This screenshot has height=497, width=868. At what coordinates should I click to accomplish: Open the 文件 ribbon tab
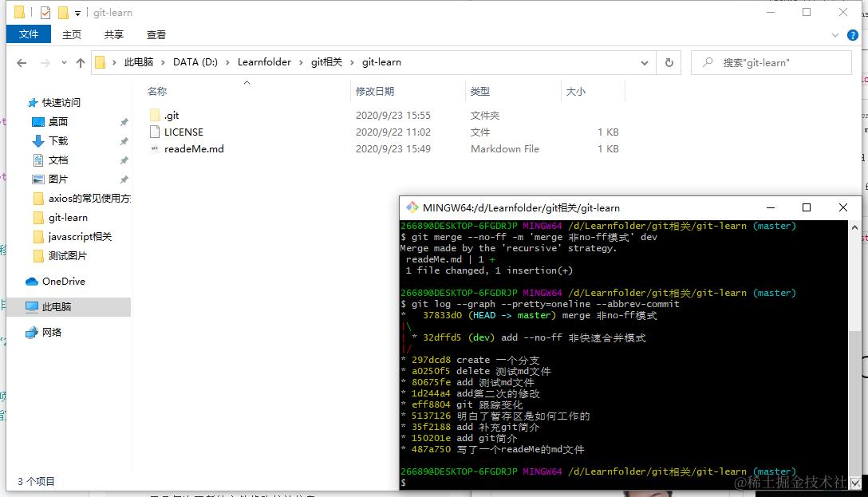point(29,34)
